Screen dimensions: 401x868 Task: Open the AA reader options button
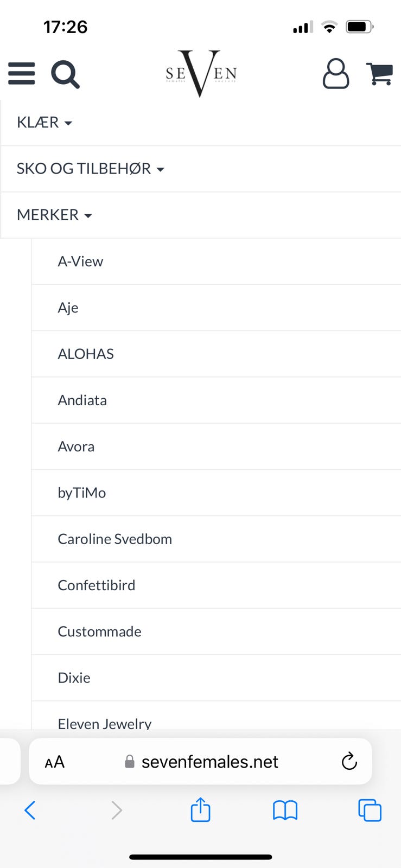coord(55,762)
